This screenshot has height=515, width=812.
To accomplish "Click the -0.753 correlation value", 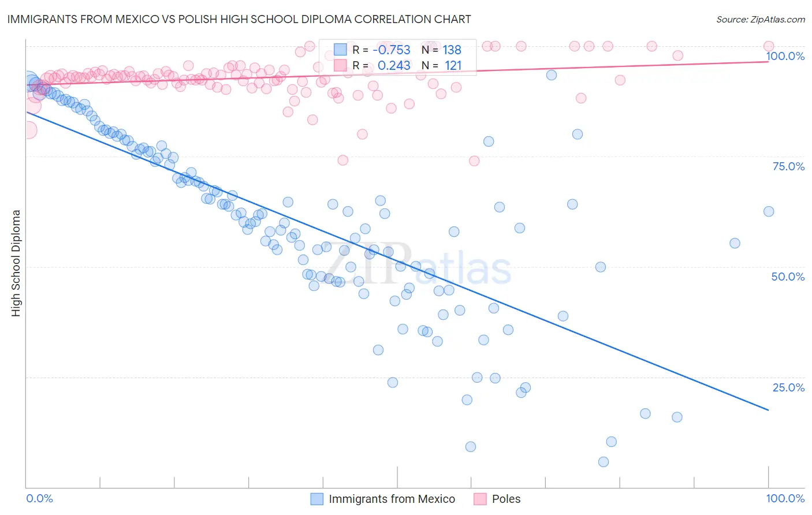I will (x=392, y=50).
